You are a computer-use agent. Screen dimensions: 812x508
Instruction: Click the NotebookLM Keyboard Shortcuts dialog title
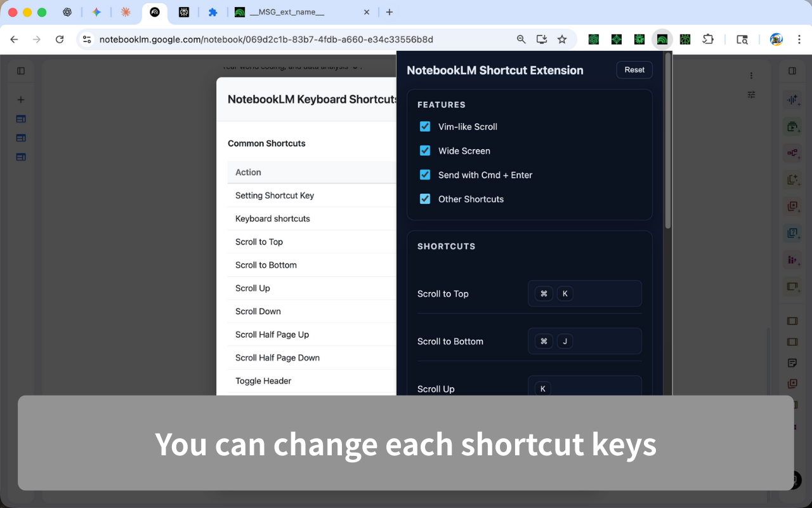pyautogui.click(x=312, y=99)
